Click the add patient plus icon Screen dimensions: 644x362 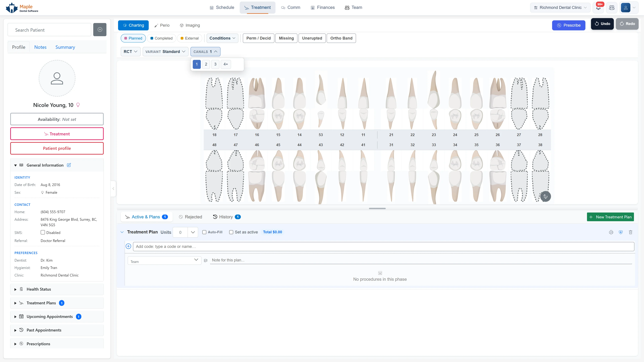(100, 30)
